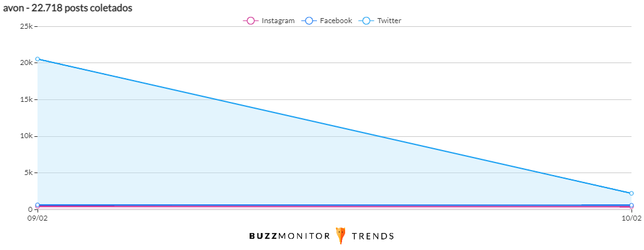Toggle the Facebook series legend label
This screenshot has width=644, height=250.
coord(336,21)
